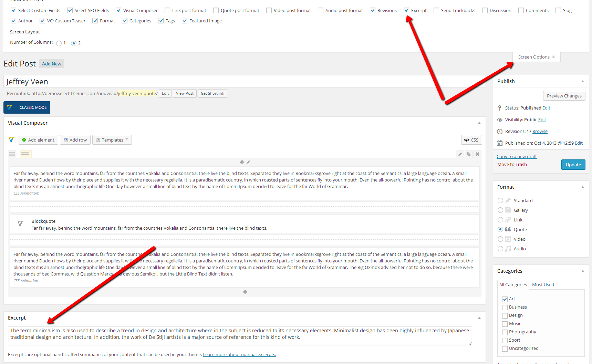592x364 pixels.
Task: Collapse the Excerpt panel
Action: click(x=479, y=318)
